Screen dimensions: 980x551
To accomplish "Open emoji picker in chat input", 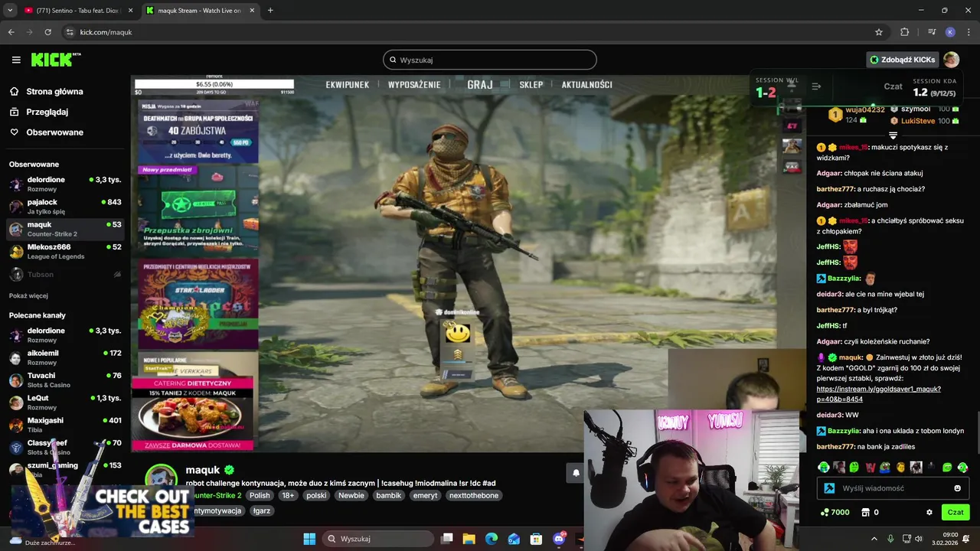I will click(957, 488).
